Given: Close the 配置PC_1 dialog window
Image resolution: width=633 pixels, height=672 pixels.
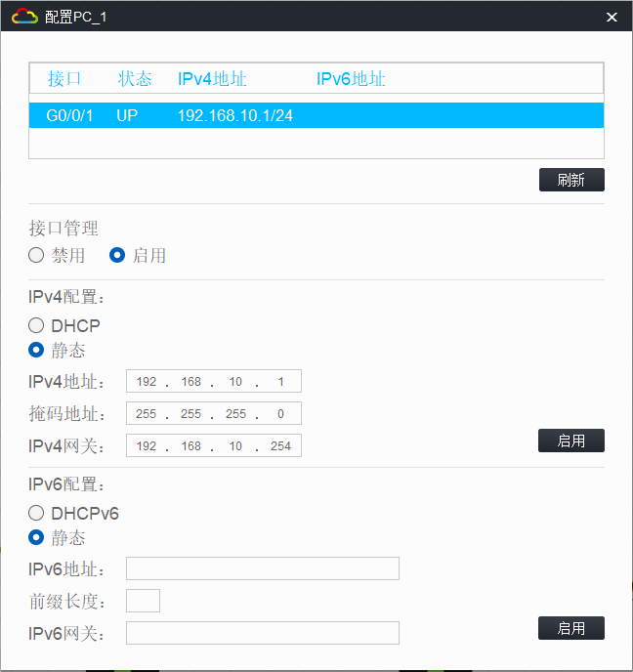Looking at the screenshot, I should 612,18.
